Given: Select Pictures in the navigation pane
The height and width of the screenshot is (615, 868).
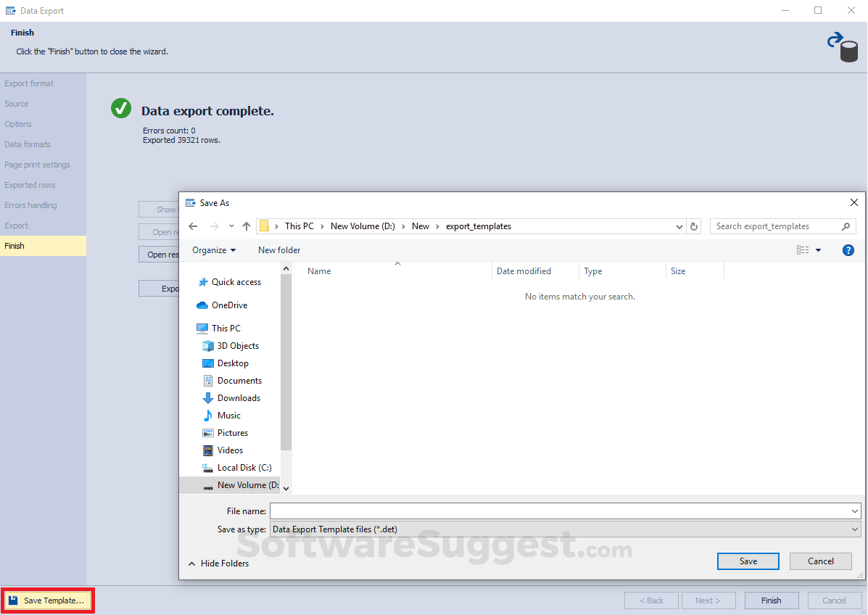Looking at the screenshot, I should tap(233, 432).
